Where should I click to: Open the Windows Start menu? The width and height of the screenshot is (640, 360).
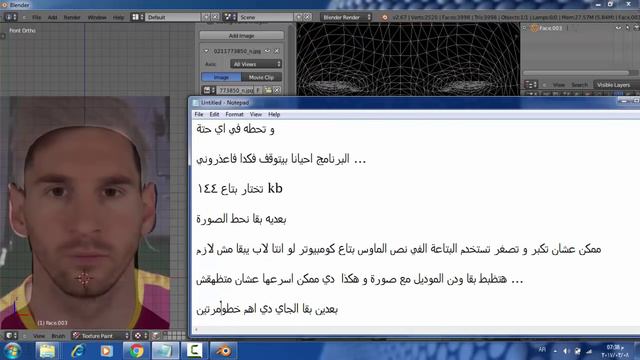pyautogui.click(x=12, y=351)
